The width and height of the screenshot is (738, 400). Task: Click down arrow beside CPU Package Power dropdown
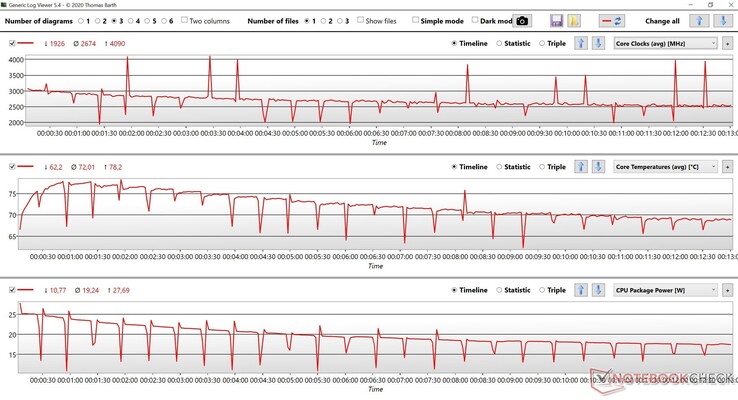[x=598, y=290]
